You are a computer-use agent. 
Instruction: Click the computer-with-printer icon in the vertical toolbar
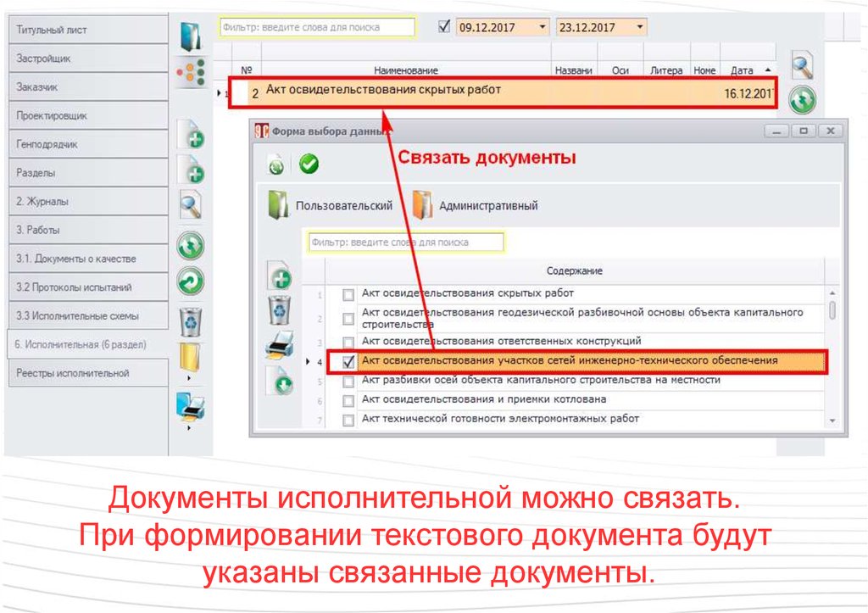click(x=191, y=408)
